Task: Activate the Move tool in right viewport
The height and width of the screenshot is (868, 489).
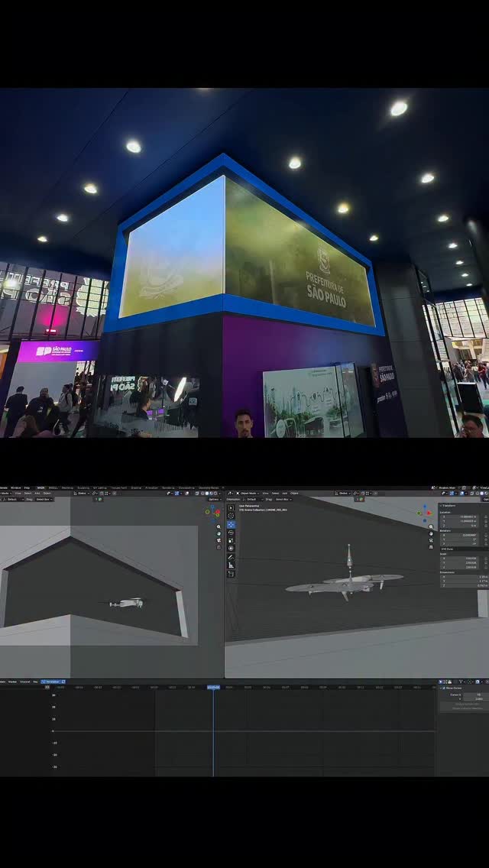Action: click(231, 524)
